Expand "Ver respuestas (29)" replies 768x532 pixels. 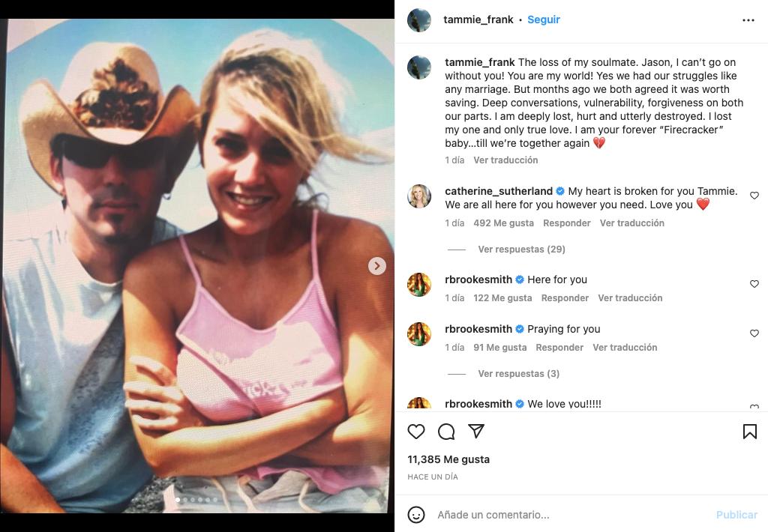click(x=521, y=250)
